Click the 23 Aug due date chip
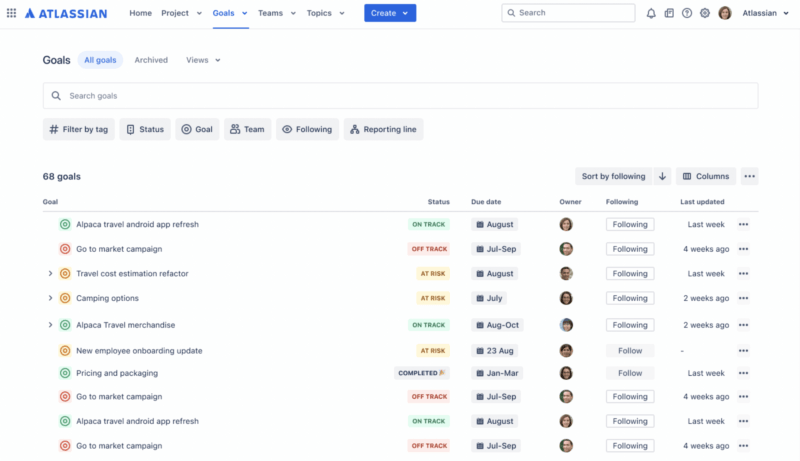This screenshot has width=800, height=461. pos(494,351)
